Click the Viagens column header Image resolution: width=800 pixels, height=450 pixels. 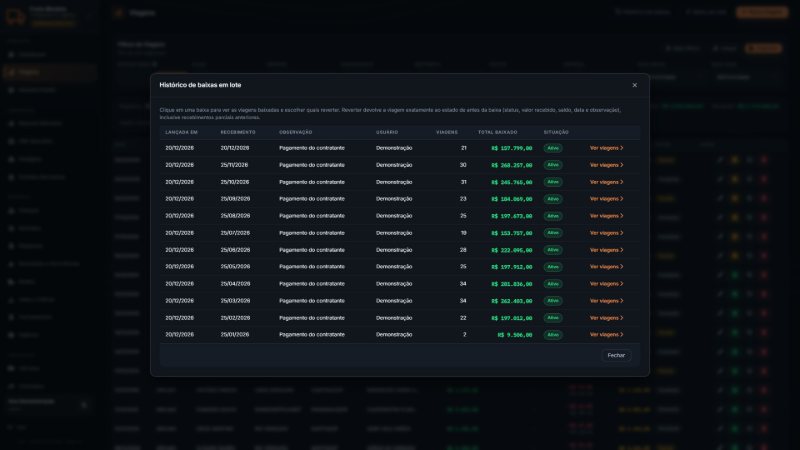447,132
